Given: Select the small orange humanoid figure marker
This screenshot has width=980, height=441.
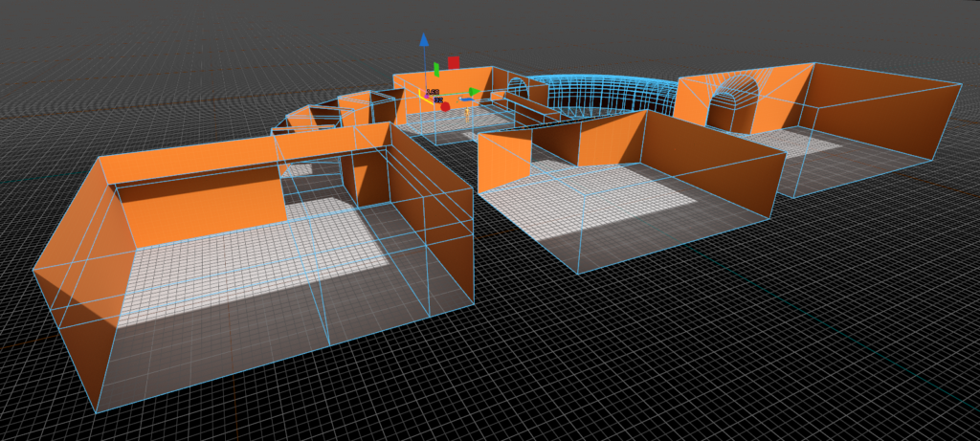Looking at the screenshot, I should pyautogui.click(x=467, y=112).
